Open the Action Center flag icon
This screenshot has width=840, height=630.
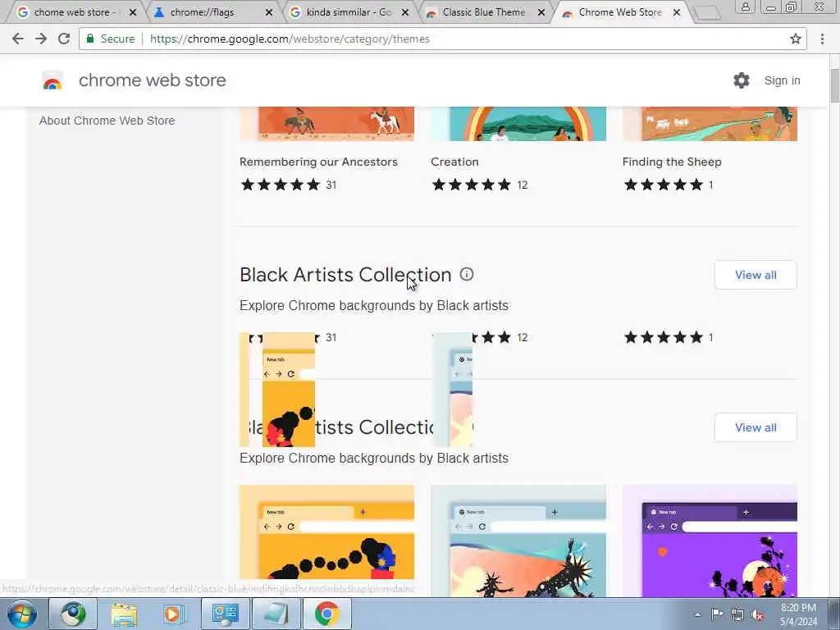717,614
